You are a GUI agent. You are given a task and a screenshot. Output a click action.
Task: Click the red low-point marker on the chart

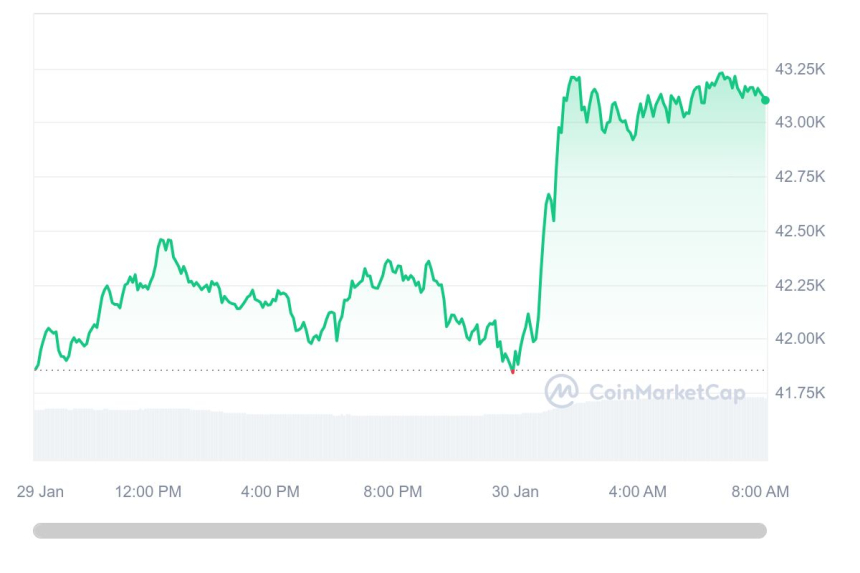[513, 371]
